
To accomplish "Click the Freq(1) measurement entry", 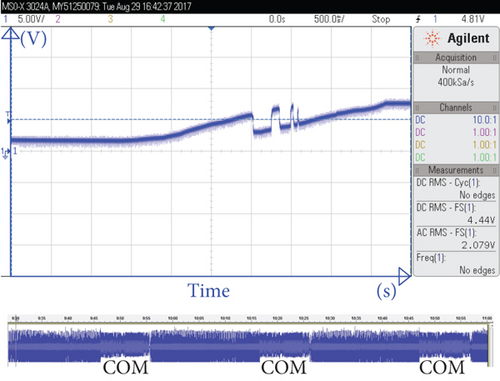I will [x=456, y=264].
